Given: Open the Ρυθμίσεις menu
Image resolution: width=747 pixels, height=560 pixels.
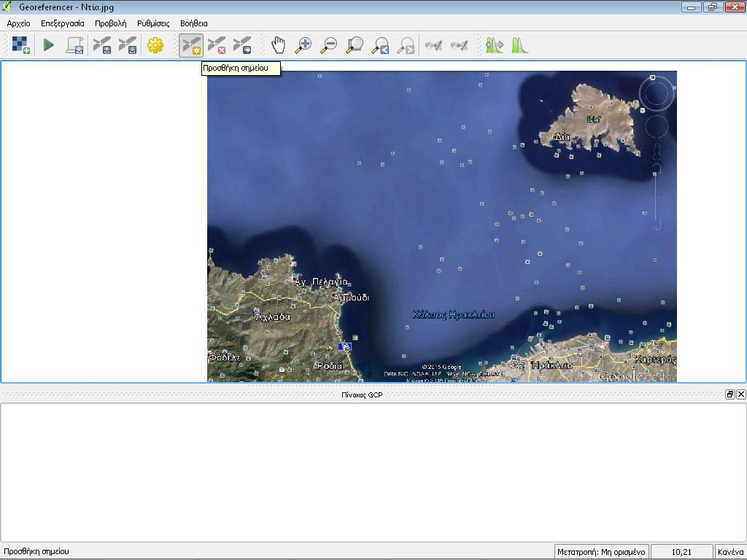Looking at the screenshot, I should 153,23.
